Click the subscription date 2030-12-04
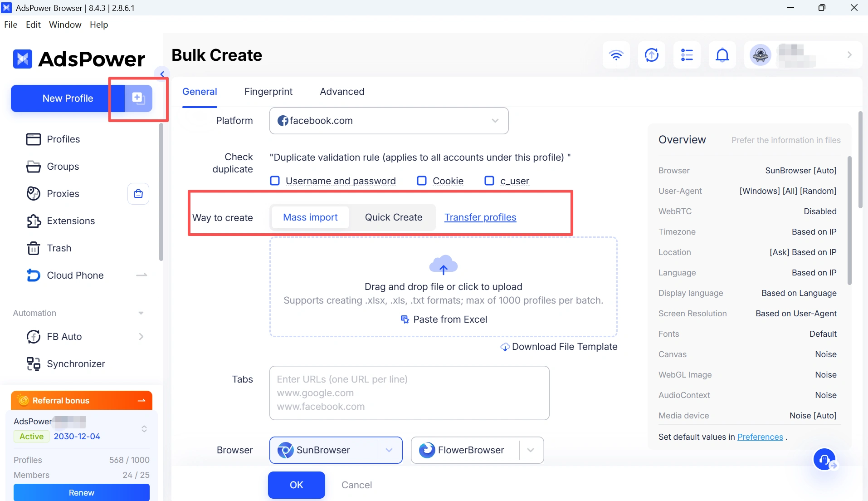The image size is (868, 501). tap(77, 437)
